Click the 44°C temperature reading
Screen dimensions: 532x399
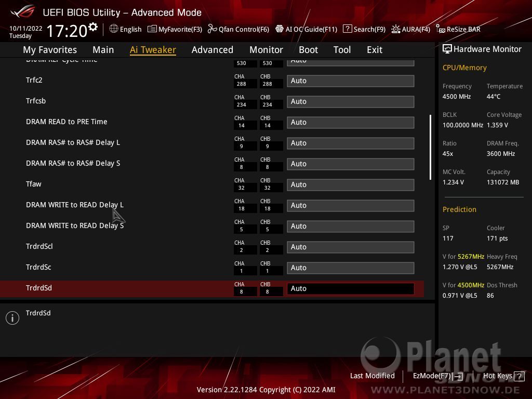pos(494,97)
